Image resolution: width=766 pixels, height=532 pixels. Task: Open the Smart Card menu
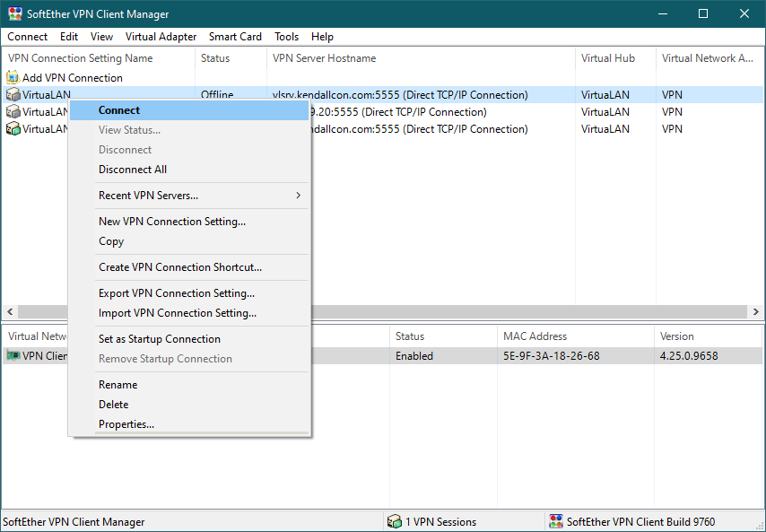pyautogui.click(x=235, y=37)
